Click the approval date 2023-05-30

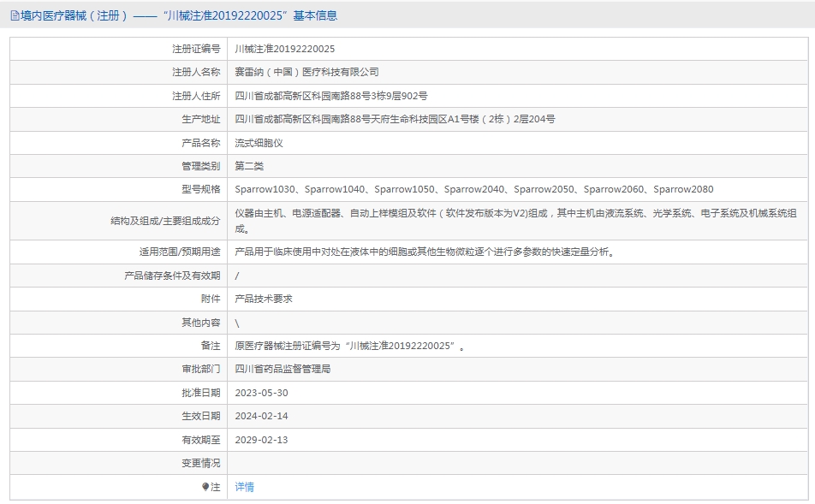261,393
